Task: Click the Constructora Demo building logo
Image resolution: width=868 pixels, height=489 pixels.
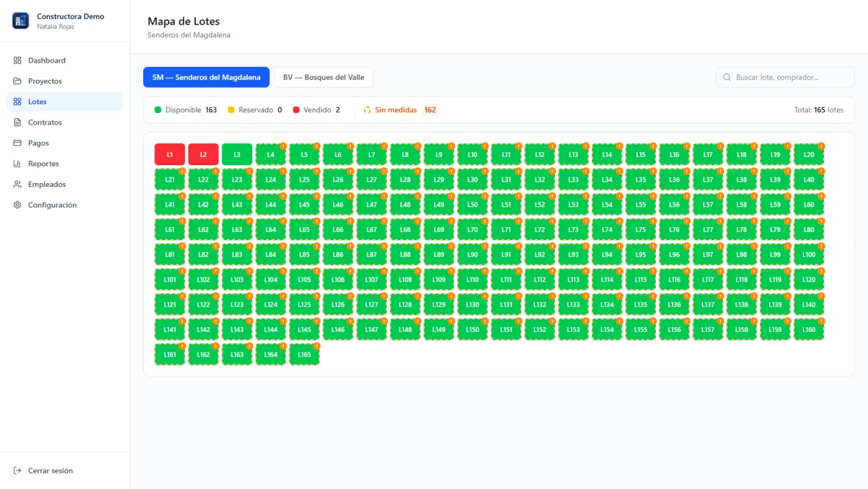Action: pyautogui.click(x=20, y=21)
